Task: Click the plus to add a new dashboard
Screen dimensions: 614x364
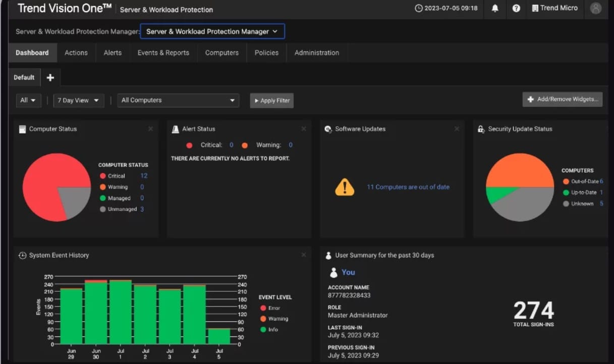Action: [50, 77]
